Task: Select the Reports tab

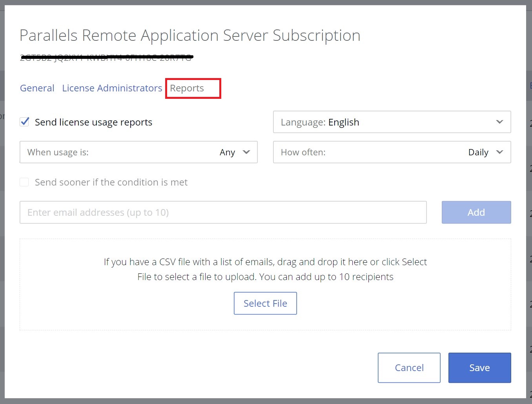Action: (187, 88)
